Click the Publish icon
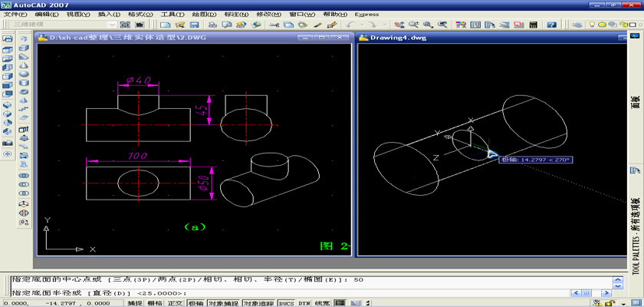Image resolution: width=644 pixels, height=307 pixels. (x=241, y=25)
